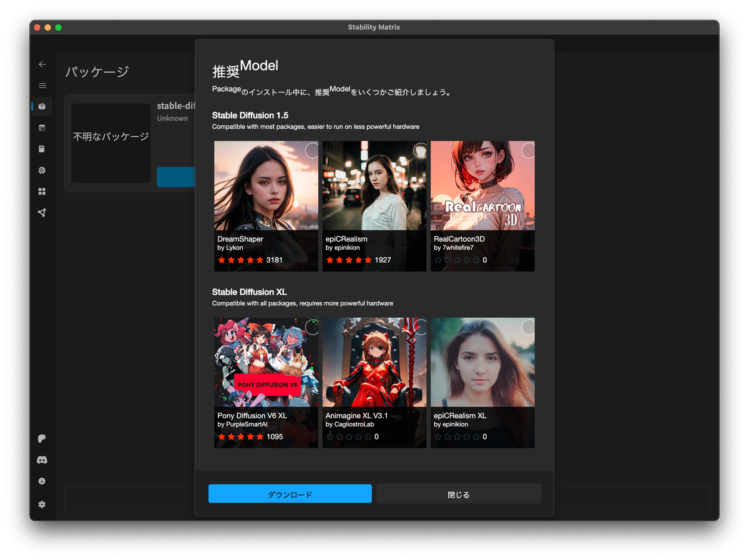This screenshot has height=560, width=749.
Task: Click the back arrow in the sidebar
Action: pos(42,64)
